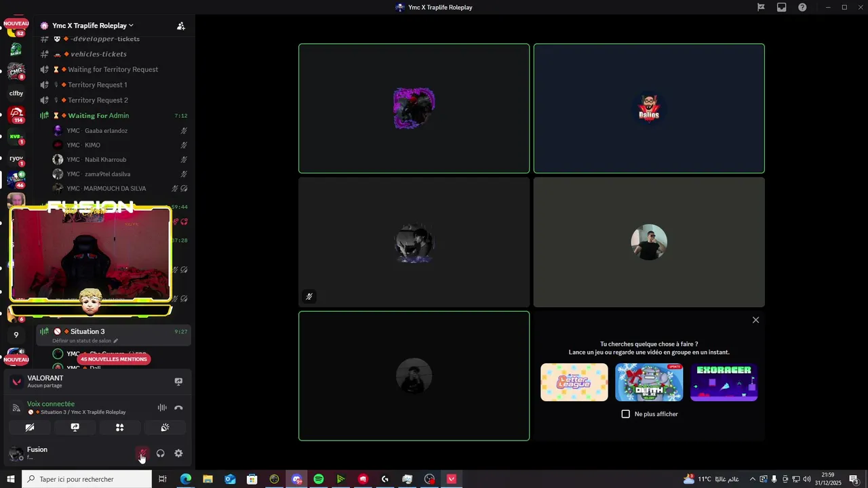Open Spotify from the taskbar
Viewport: 868px width, 488px height.
tap(319, 479)
